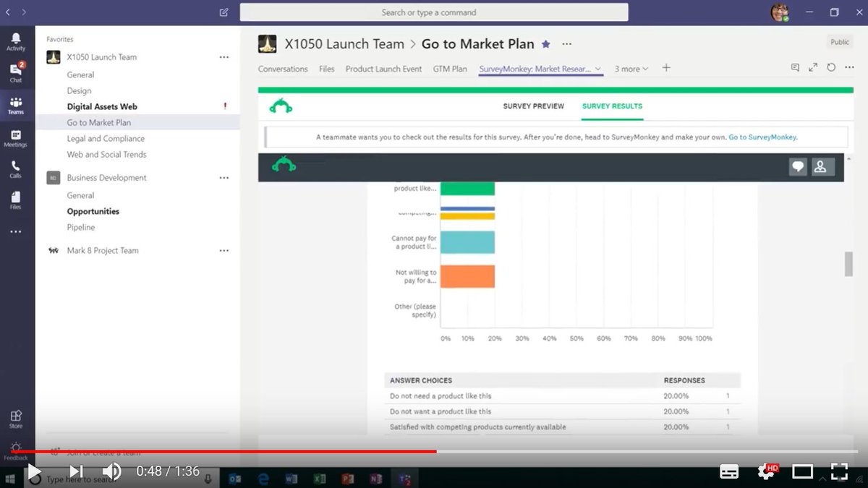Open the tab conversation chat icon
The width and height of the screenshot is (868, 488).
794,67
